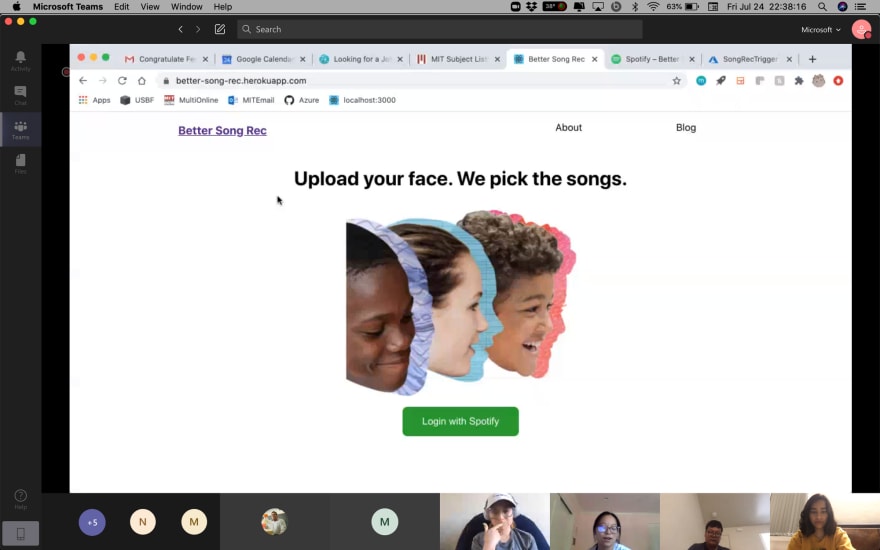Open Spotlight search in the menu bar
Screen dimensions: 880x550
pos(822,7)
